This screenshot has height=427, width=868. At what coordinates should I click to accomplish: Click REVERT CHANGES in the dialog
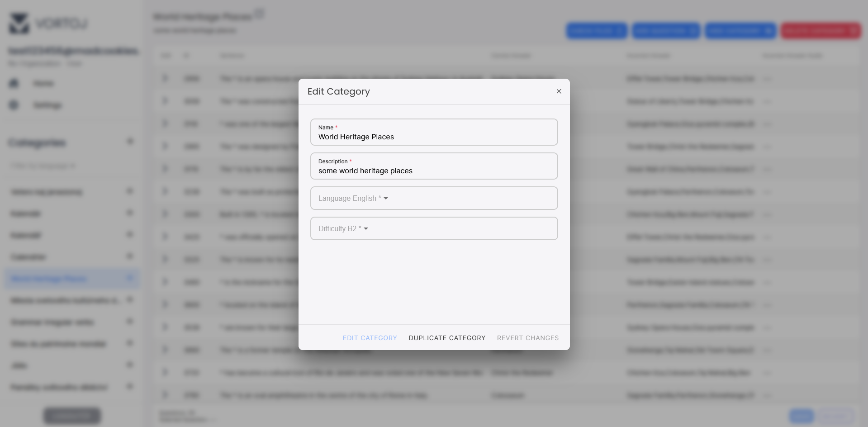tap(527, 338)
